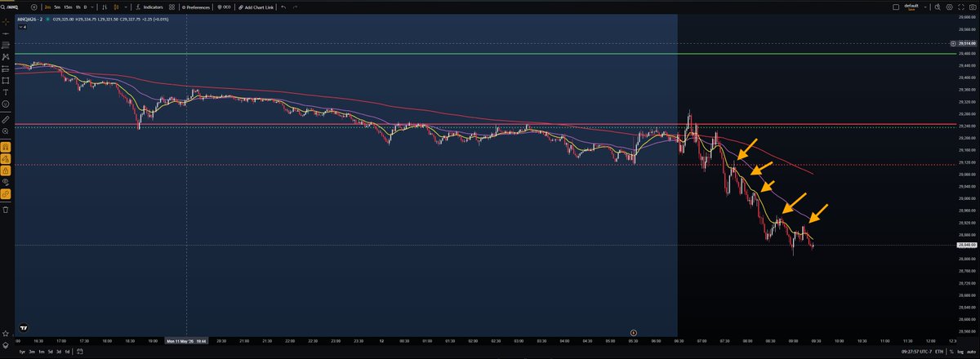
Task: Click the E event marker on time axis
Action: point(634,333)
